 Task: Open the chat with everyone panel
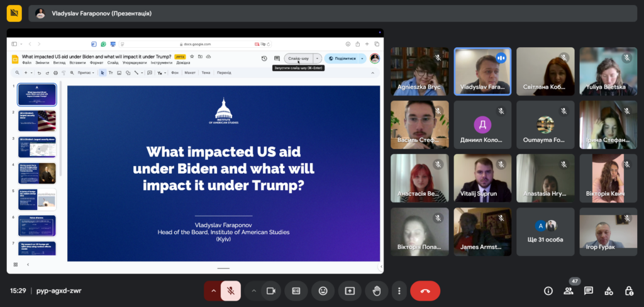tap(589, 291)
